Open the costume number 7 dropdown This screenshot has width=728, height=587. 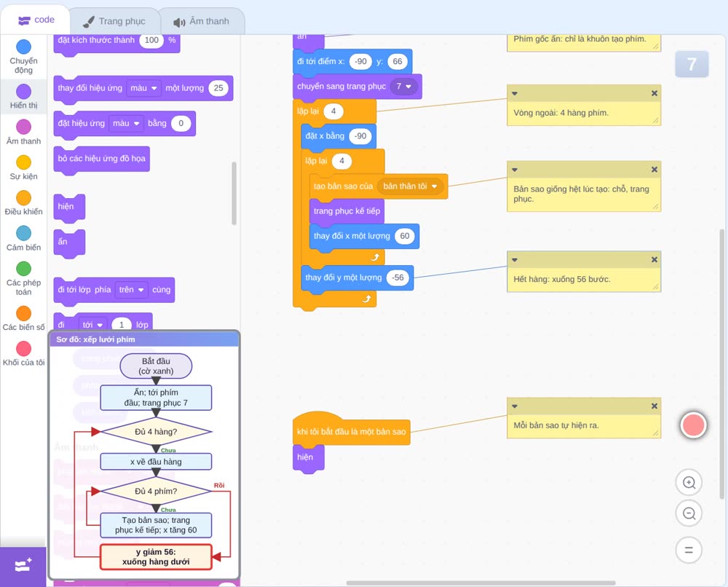click(x=403, y=87)
